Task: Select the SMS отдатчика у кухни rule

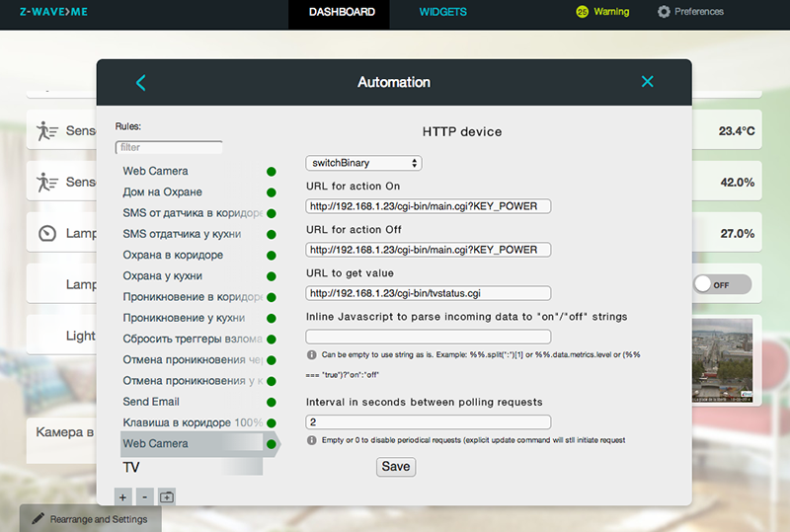Action: (x=182, y=234)
